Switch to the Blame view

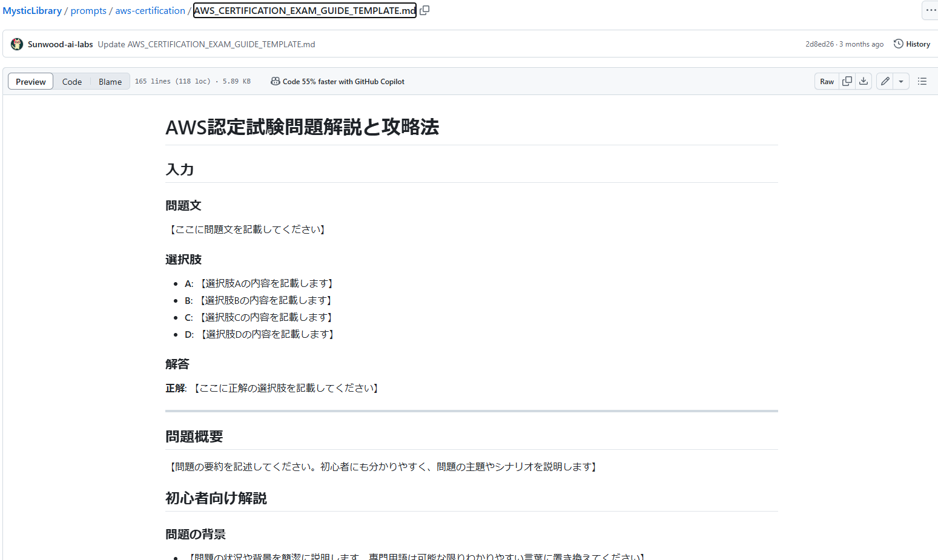coord(110,82)
